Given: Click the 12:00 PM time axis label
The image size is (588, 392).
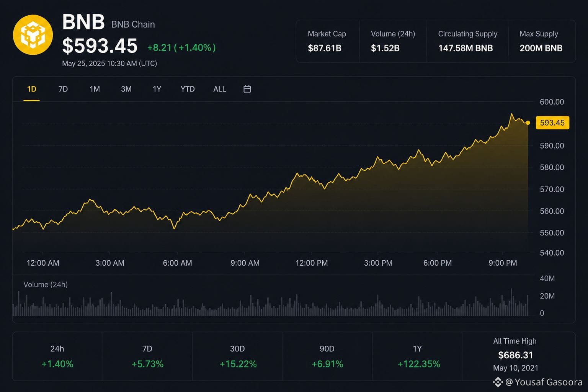Looking at the screenshot, I should (312, 263).
